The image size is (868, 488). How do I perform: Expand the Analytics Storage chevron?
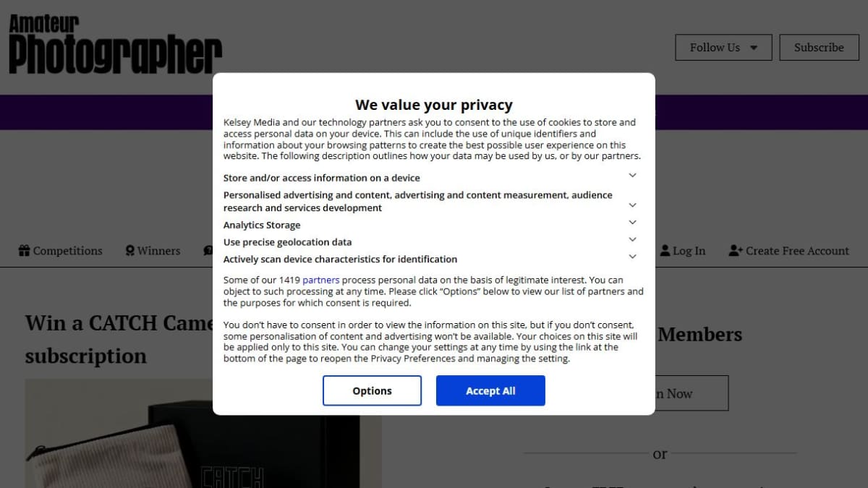click(x=632, y=223)
